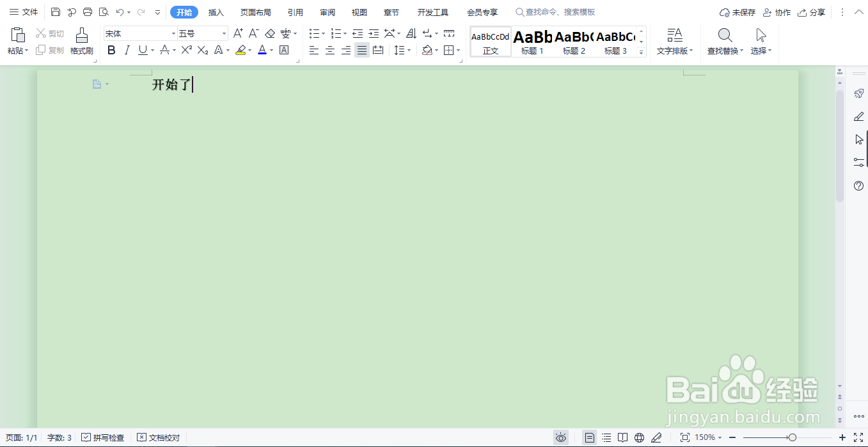The height and width of the screenshot is (447, 868).
Task: Toggle eye protection mode in status bar
Action: [x=561, y=438]
